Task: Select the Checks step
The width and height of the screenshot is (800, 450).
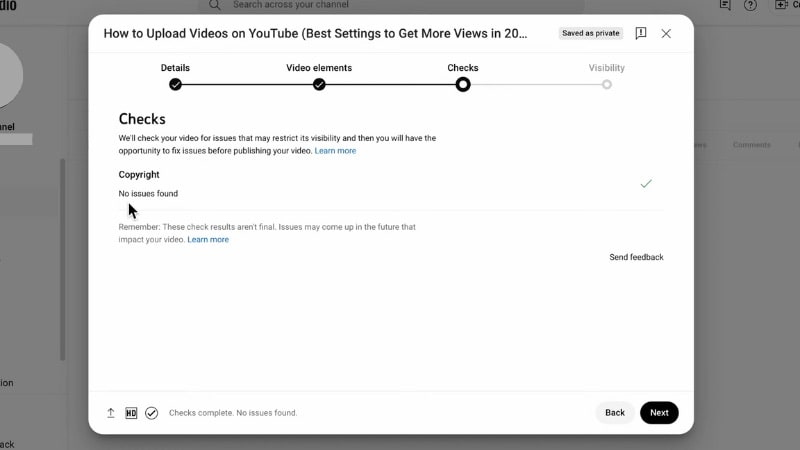Action: coord(463,68)
